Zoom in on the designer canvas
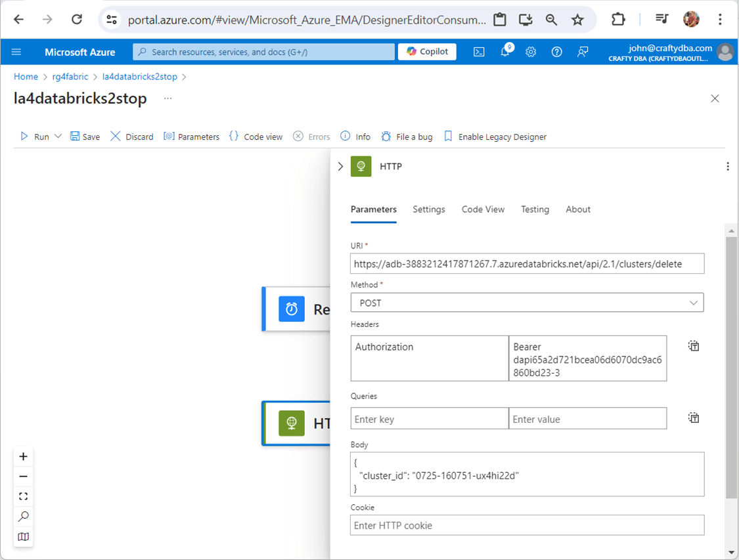739x560 pixels. coord(23,456)
